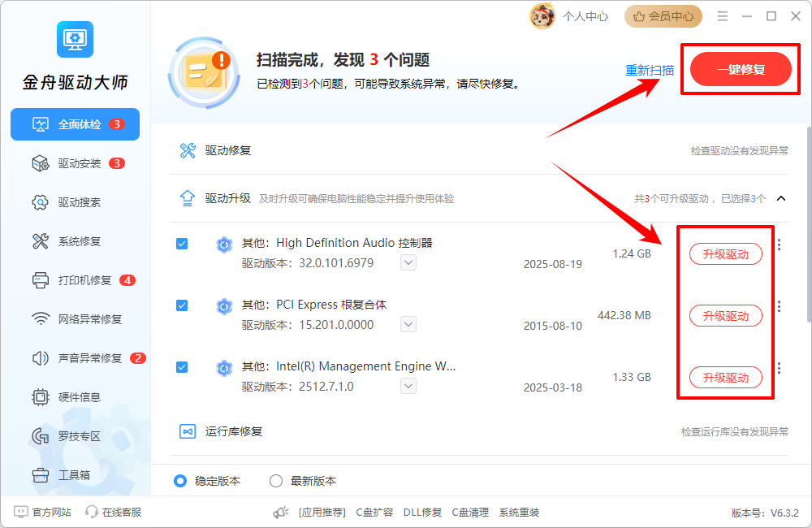Screen dimensions: 812x528
Task: Open version dropdown for 32.0.101.6979
Action: pyautogui.click(x=408, y=262)
